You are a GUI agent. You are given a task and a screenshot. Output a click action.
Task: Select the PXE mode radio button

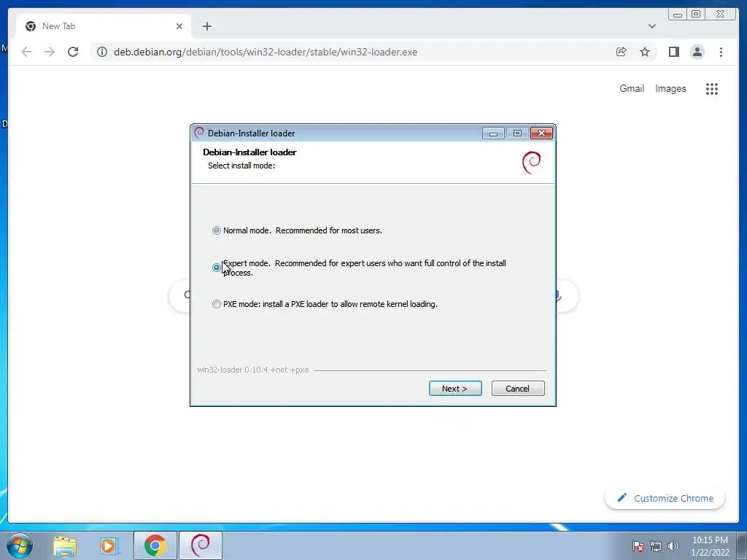(216, 304)
